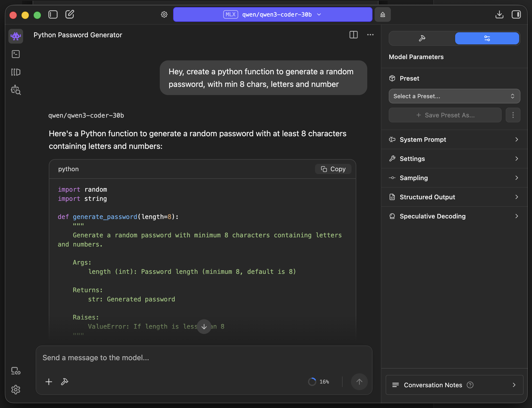Image resolution: width=532 pixels, height=408 pixels.
Task: Click the user prompt message bubble
Action: tap(263, 78)
